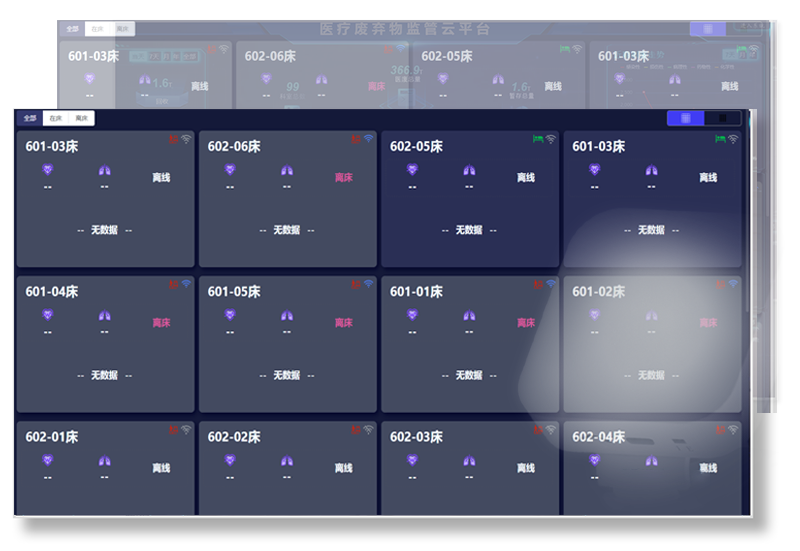This screenshot has width=800, height=551.
Task: Switch to the dark list view toggle
Action: (723, 118)
